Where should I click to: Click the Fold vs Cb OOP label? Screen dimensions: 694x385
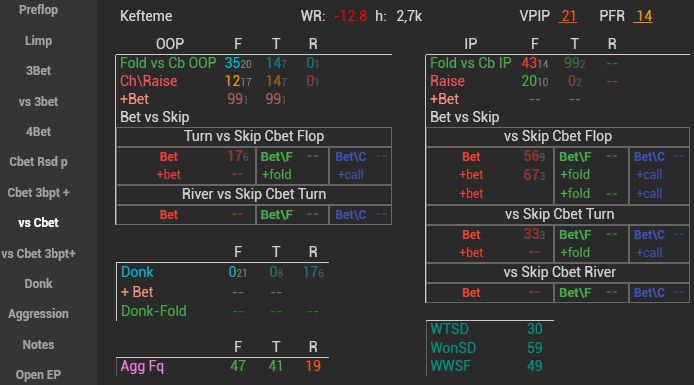click(x=168, y=63)
